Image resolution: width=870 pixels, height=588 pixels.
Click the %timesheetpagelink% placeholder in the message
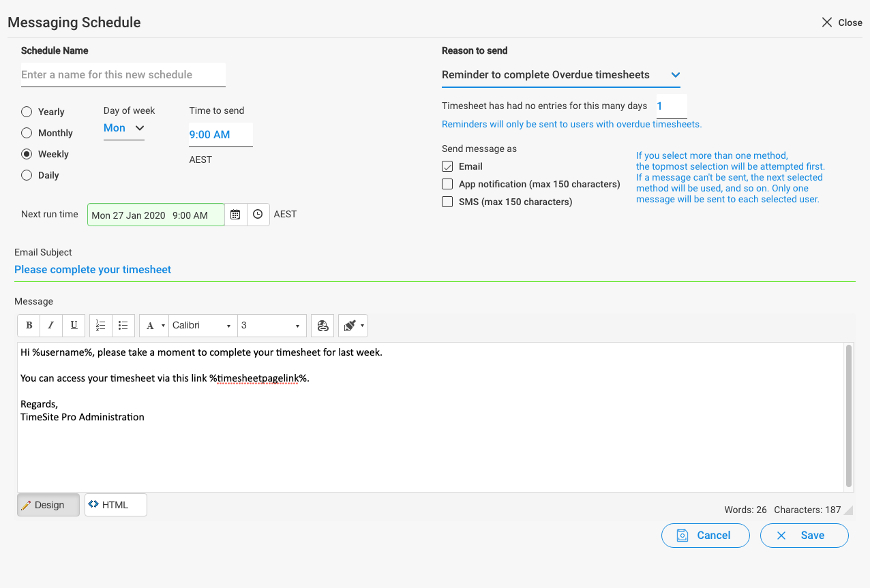point(258,378)
